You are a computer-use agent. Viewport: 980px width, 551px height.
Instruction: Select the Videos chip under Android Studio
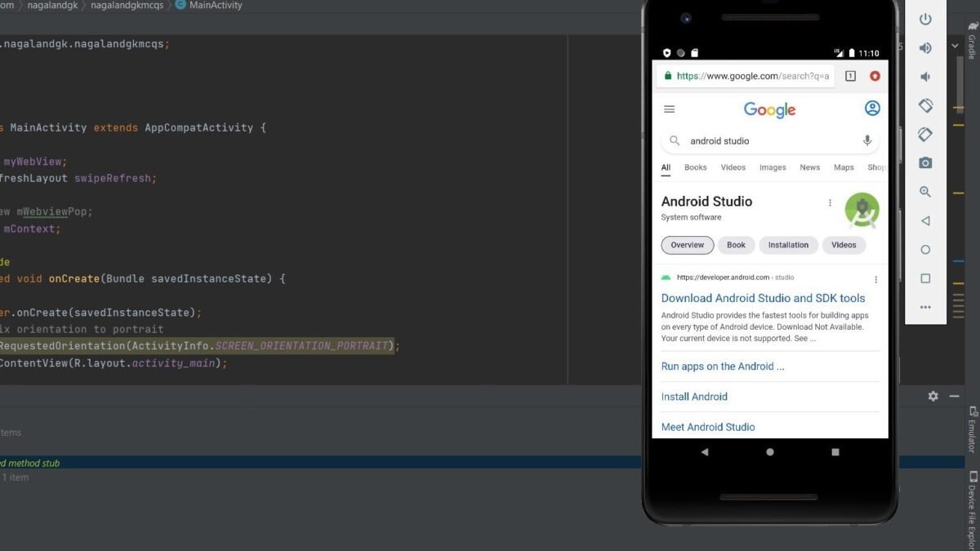[844, 245]
